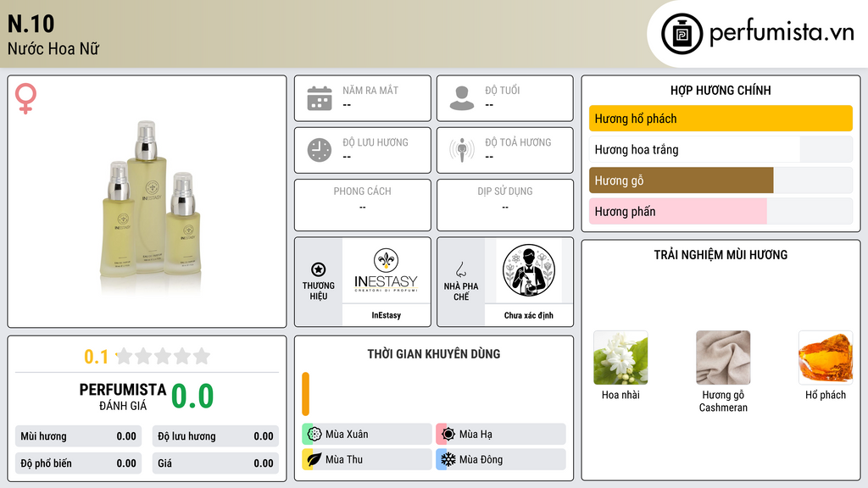Image resolution: width=868 pixels, height=488 pixels.
Task: Click the Mùa Xuân flower icon
Action: tap(314, 435)
